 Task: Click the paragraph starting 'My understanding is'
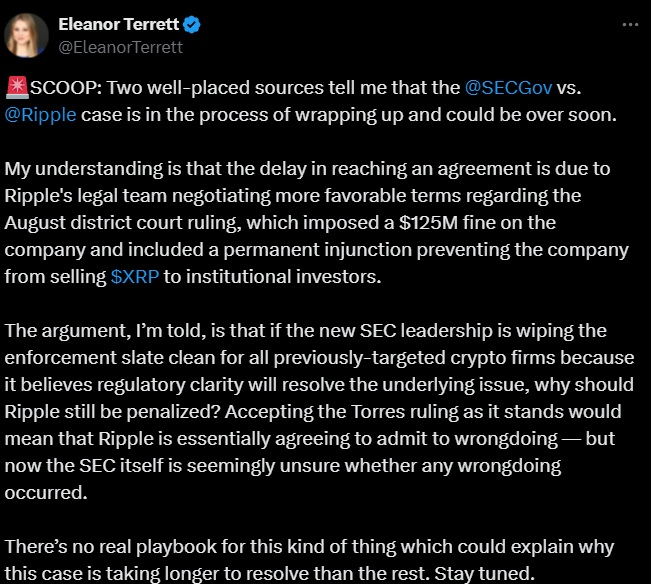(317, 223)
